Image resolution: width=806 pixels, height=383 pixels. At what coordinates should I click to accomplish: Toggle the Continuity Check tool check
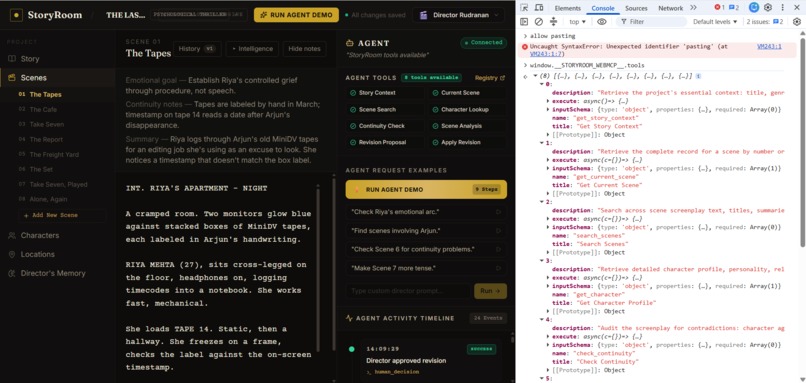coord(353,126)
